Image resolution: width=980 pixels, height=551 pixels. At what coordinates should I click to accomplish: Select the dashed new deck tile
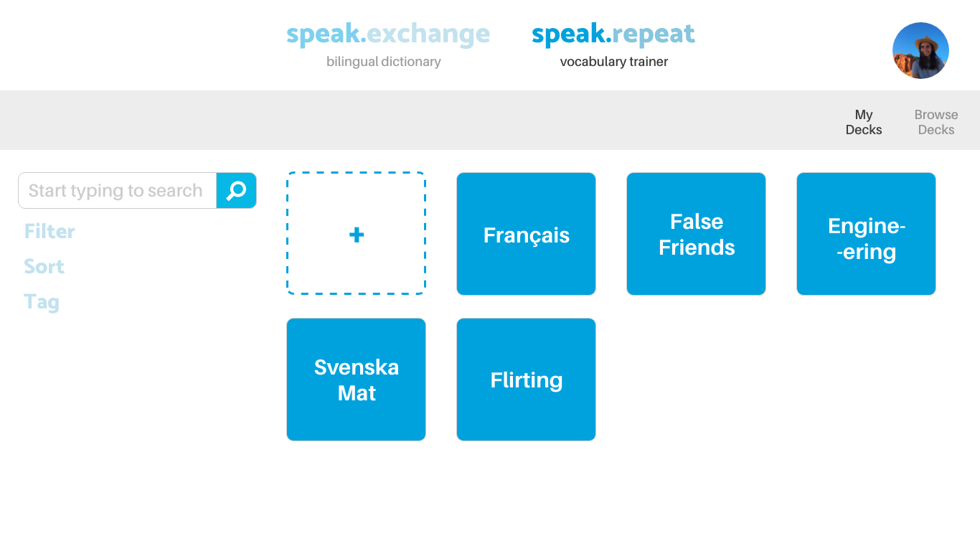point(356,233)
